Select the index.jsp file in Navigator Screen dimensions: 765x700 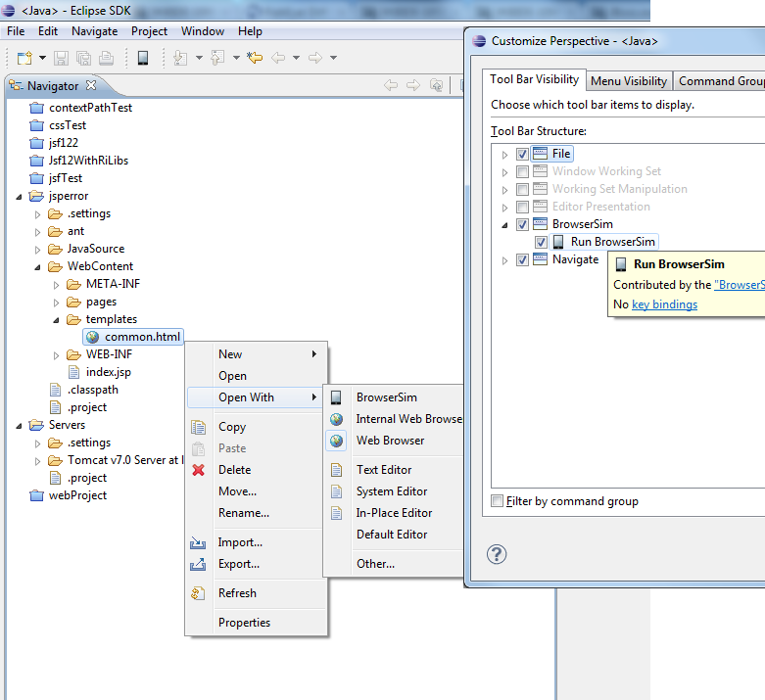108,372
